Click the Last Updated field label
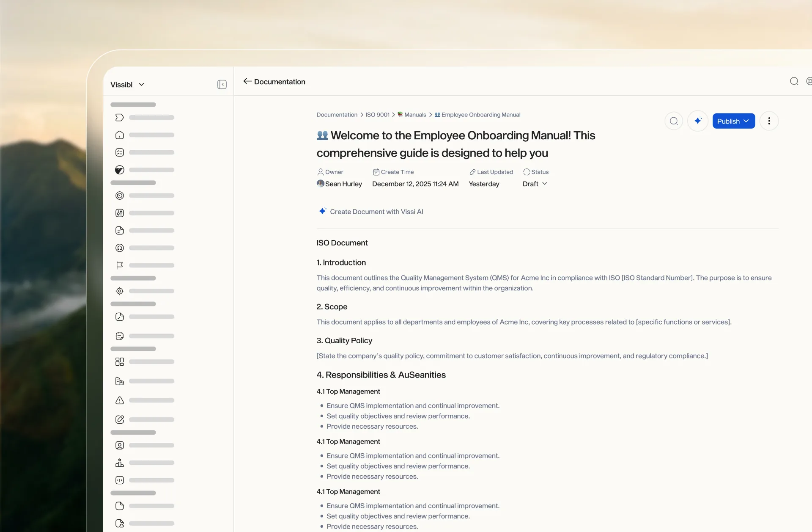Viewport: 812px width, 532px height. 491,172
